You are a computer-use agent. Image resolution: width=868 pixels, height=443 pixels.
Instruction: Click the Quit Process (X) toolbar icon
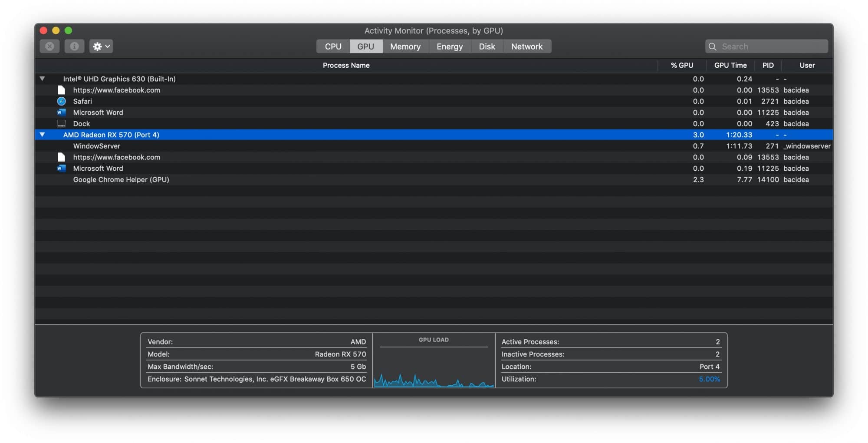tap(49, 46)
